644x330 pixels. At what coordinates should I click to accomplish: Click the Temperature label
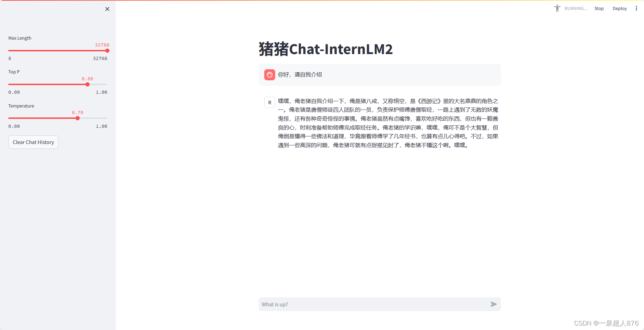21,106
